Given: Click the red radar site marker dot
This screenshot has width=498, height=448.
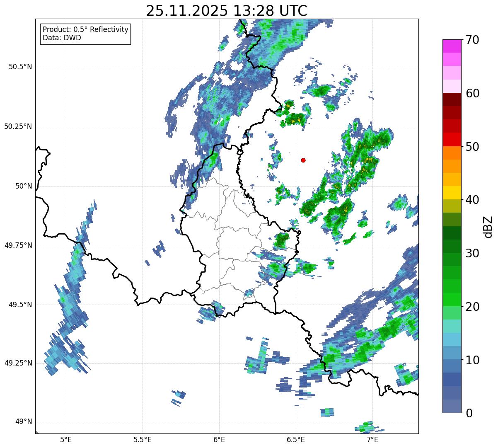Looking at the screenshot, I should point(303,160).
